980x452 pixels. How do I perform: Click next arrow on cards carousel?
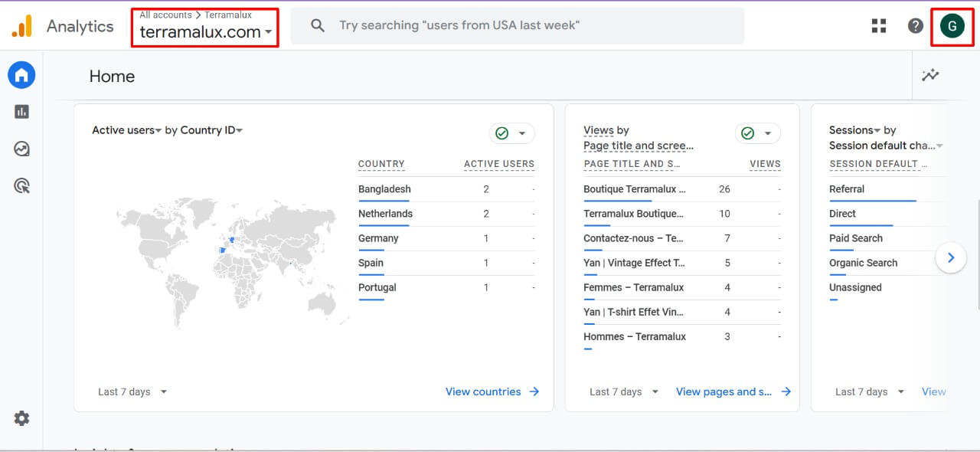(951, 258)
